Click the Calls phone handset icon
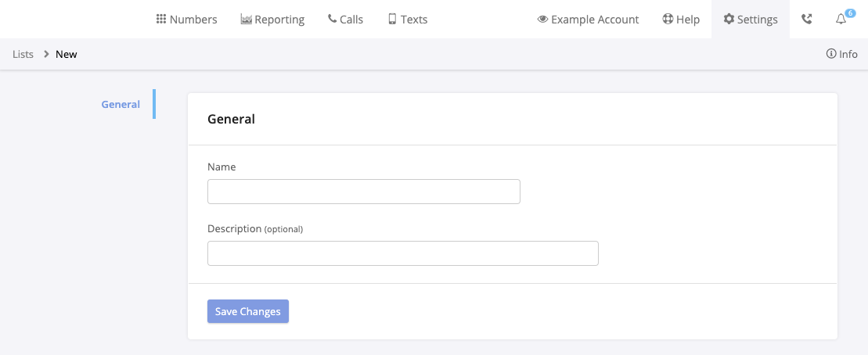Screen dimensions: 868x355 pyautogui.click(x=332, y=19)
